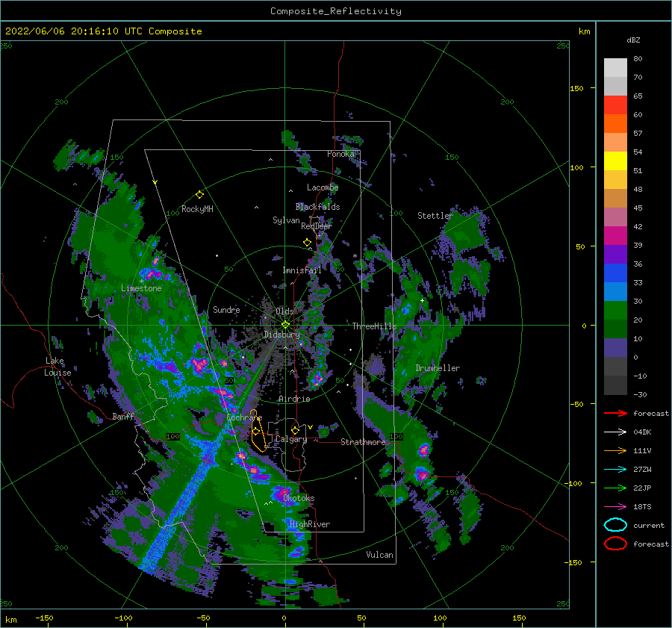Click the Sylvan city label

click(286, 220)
